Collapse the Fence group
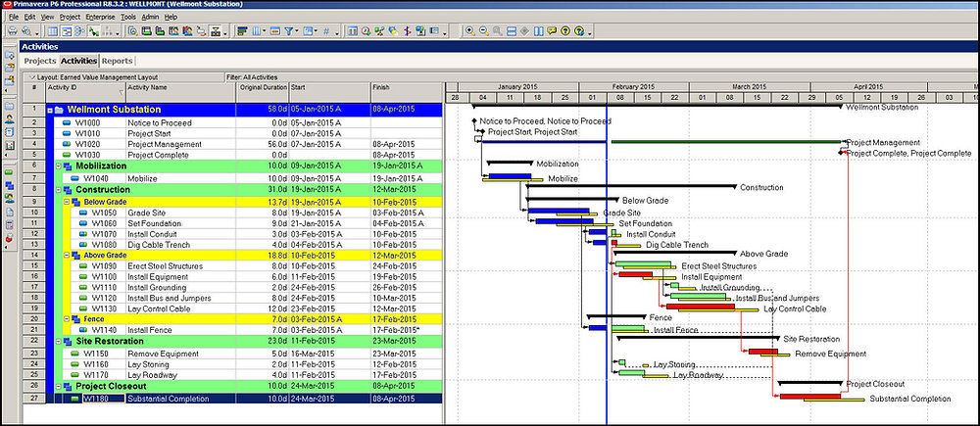This screenshot has width=980, height=426. pos(67,319)
